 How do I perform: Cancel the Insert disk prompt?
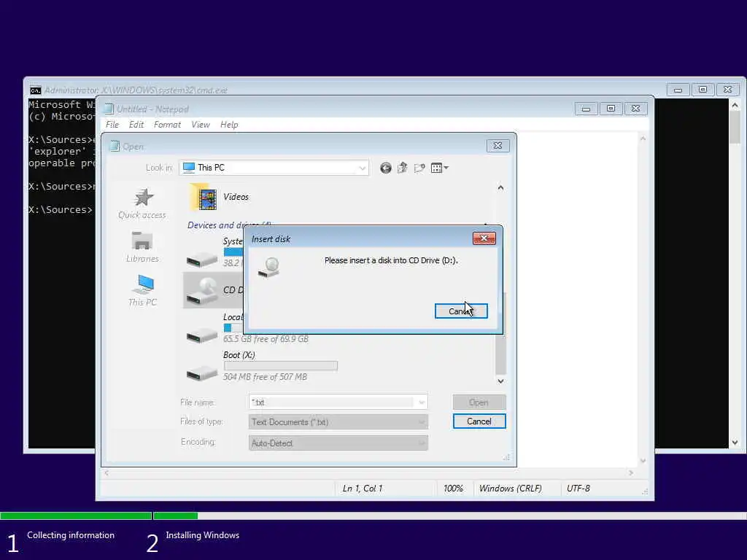pyautogui.click(x=461, y=311)
